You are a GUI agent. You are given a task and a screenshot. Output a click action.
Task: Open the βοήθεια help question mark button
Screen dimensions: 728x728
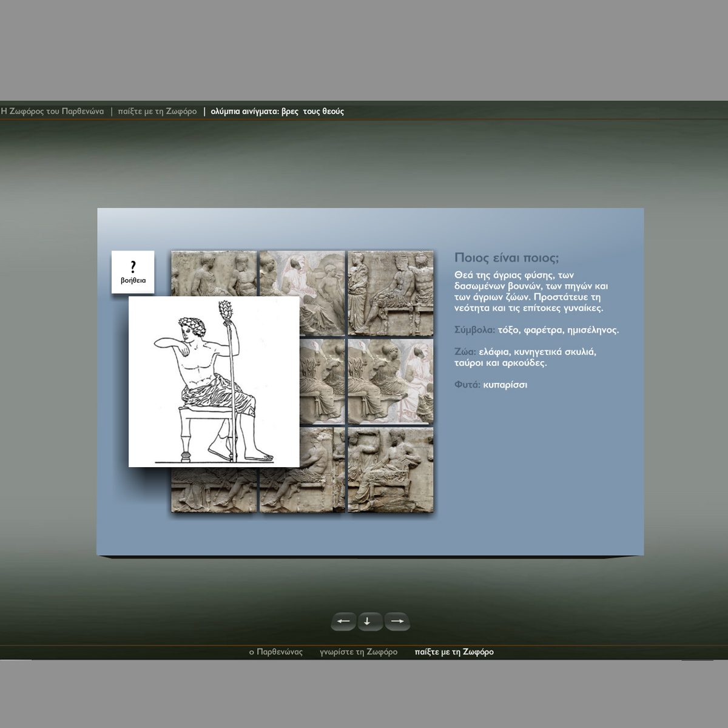133,272
